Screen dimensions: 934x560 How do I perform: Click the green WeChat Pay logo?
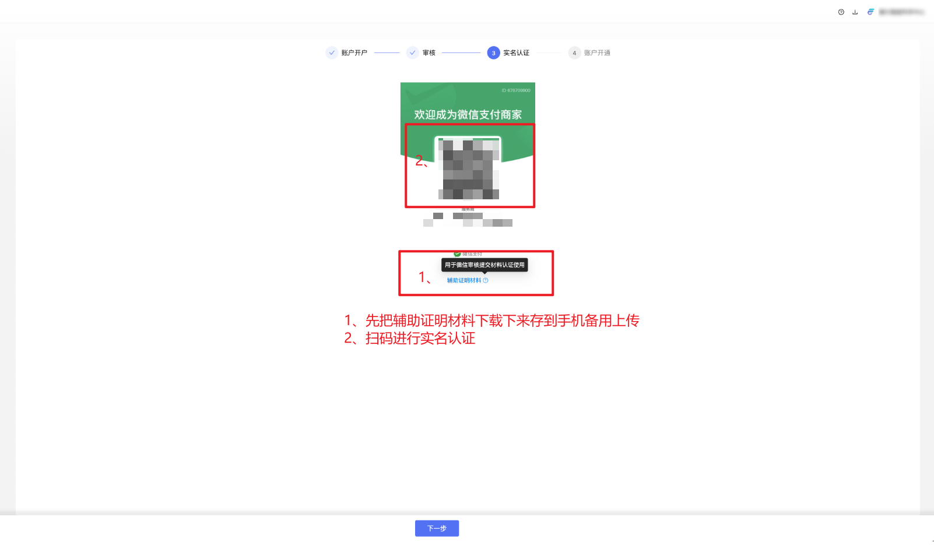[457, 254]
